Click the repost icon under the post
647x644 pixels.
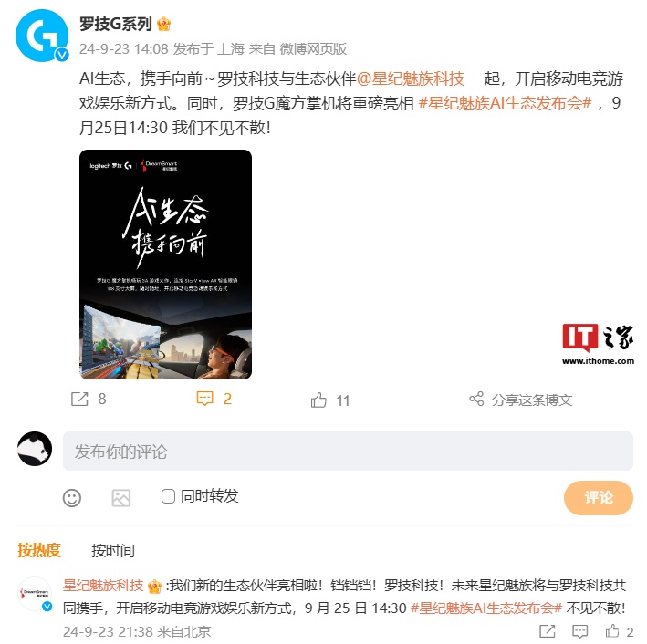[x=79, y=399]
